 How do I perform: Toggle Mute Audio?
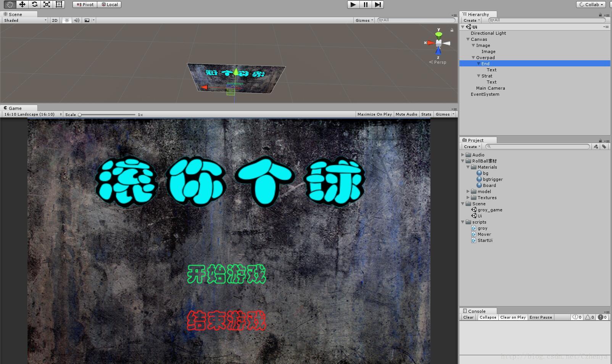[x=406, y=114]
